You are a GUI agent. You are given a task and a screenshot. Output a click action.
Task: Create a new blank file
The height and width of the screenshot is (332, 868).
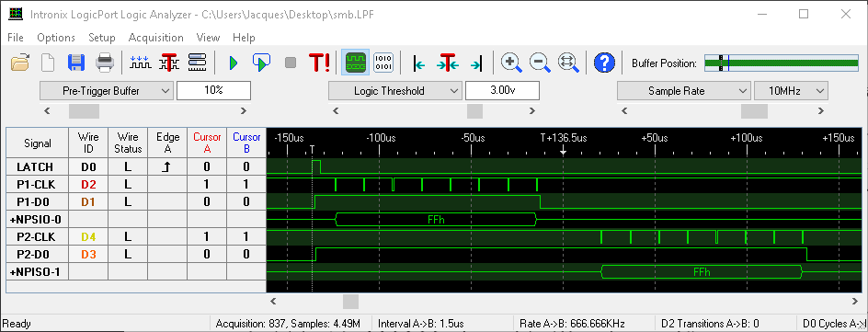pos(48,63)
